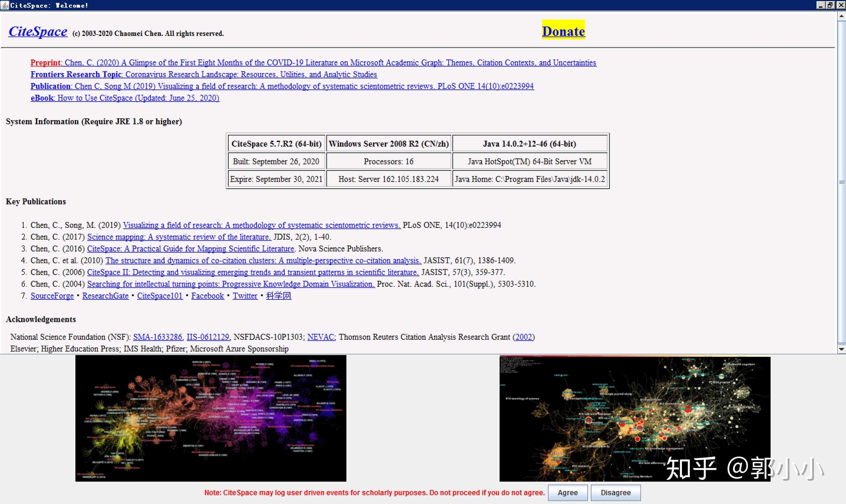
Task: Open the eBook How to Use CiteSpace link
Action: tap(125, 98)
